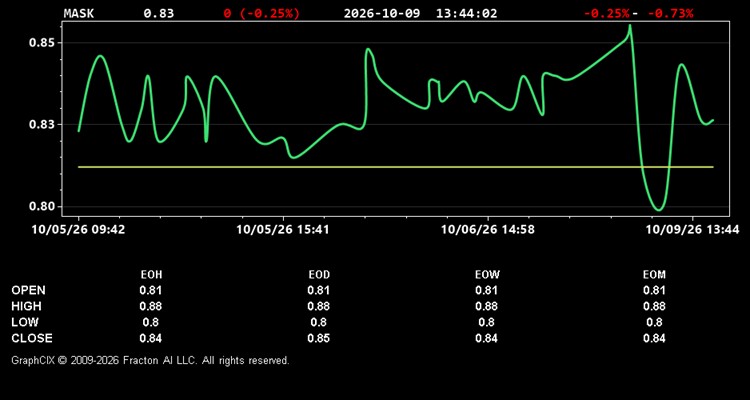This screenshot has width=750, height=400.
Task: Select the EOM column header
Action: point(654,275)
